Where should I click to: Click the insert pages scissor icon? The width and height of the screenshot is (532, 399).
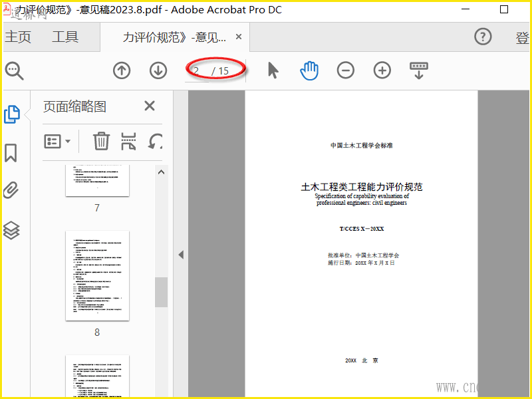click(128, 141)
